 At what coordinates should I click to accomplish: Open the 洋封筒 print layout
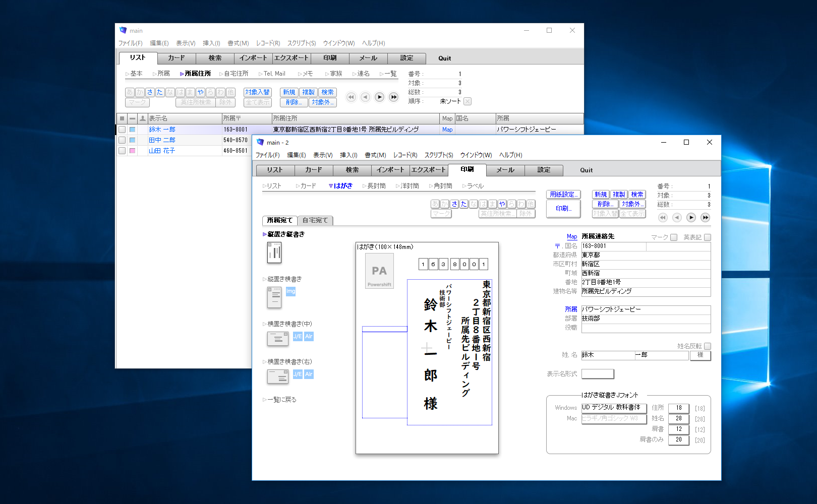pos(407,186)
